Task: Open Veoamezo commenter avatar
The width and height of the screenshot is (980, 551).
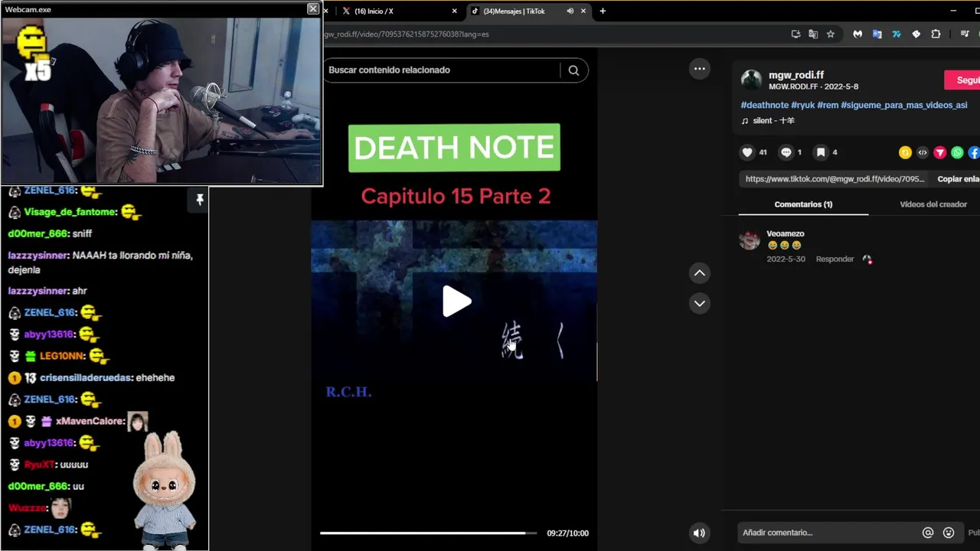Action: [749, 240]
